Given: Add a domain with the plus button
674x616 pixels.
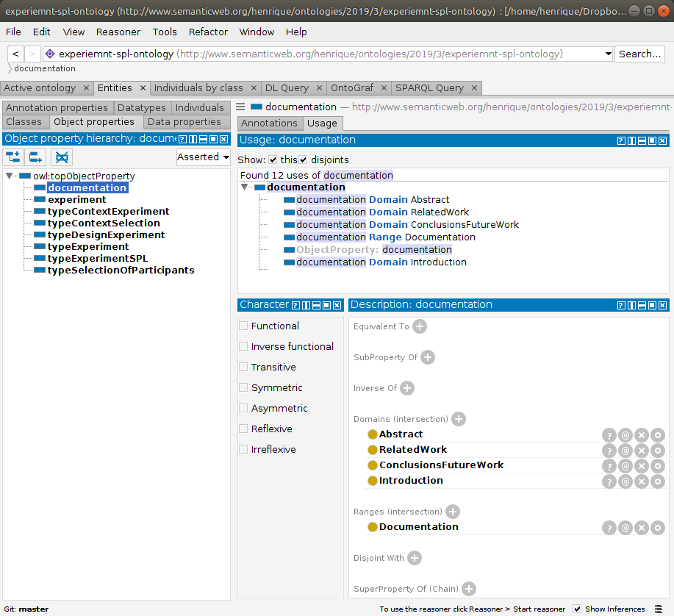Looking at the screenshot, I should click(x=459, y=419).
